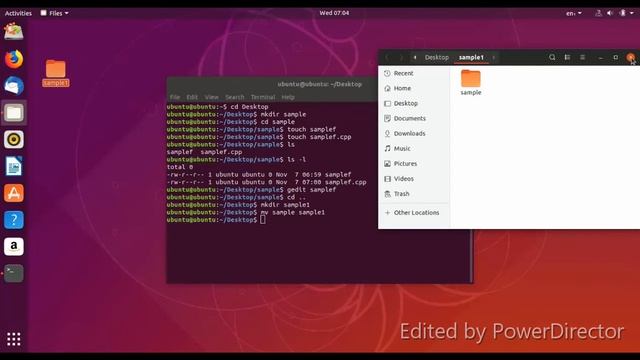Open the terminal View menu
This screenshot has height=360, width=640.
(x=211, y=97)
